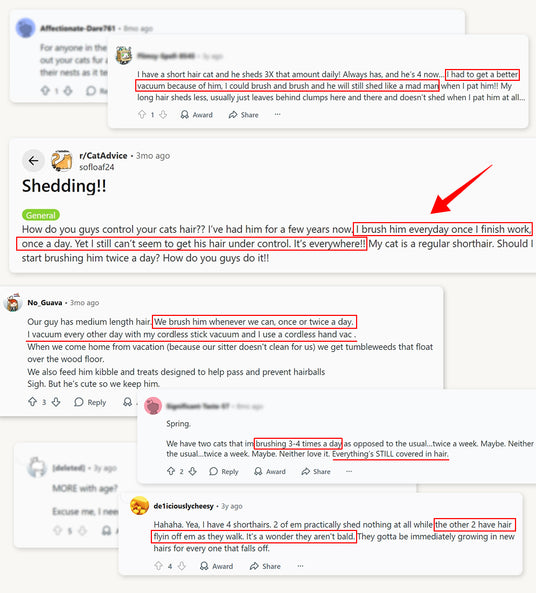Select the green General flair tag
The image size is (536, 593).
40,215
